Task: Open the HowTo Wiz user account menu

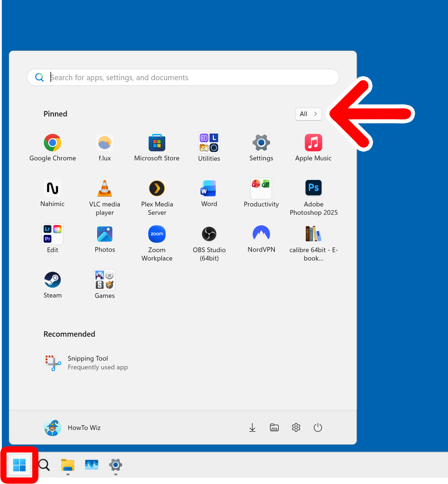Action: pos(72,428)
